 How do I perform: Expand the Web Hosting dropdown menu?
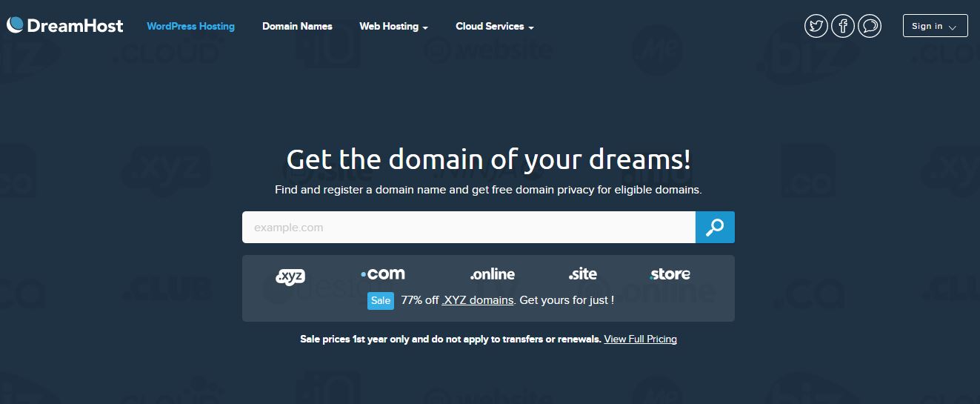tap(394, 26)
